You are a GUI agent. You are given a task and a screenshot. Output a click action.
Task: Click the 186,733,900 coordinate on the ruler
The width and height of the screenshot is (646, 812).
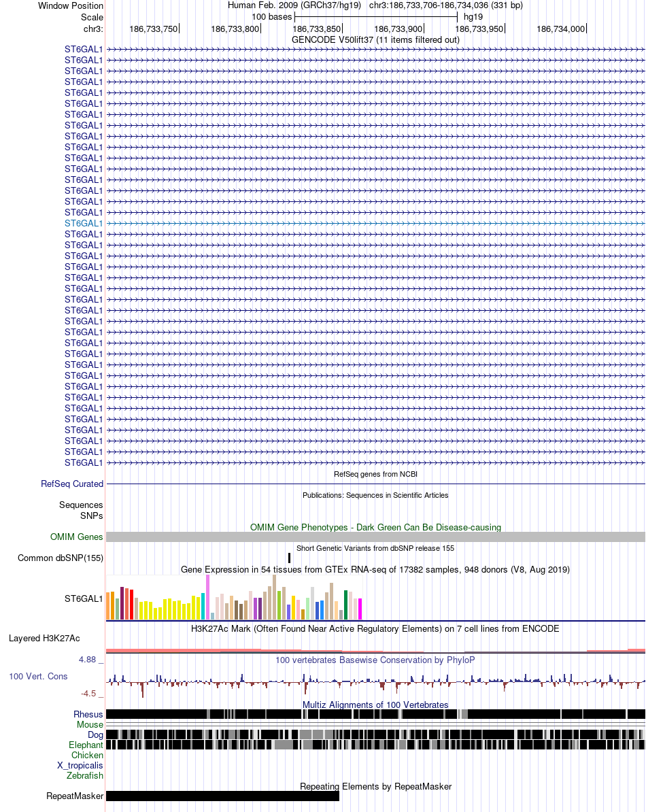pos(398,29)
